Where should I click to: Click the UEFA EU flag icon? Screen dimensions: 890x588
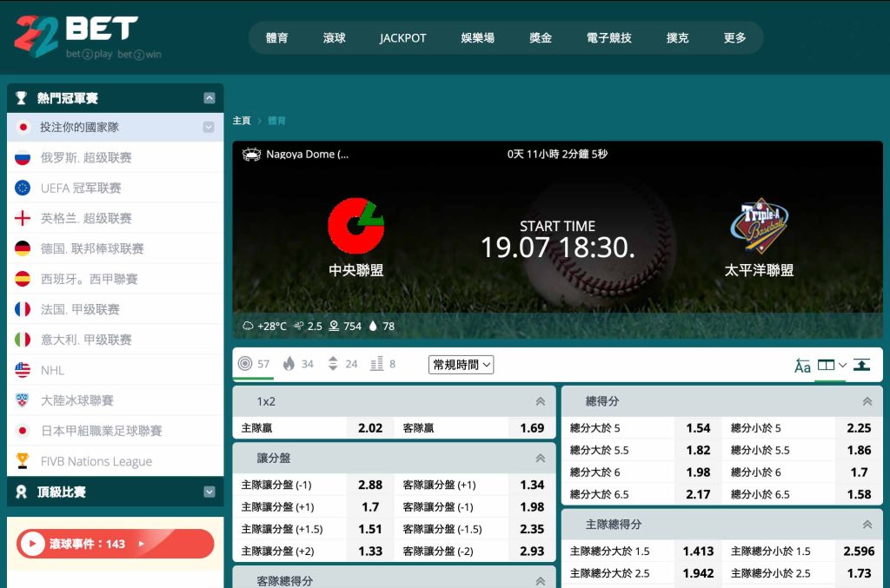tap(23, 188)
